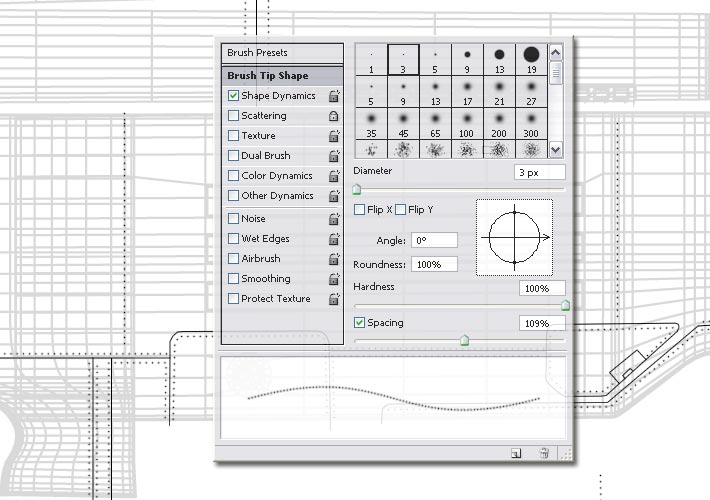This screenshot has height=500, width=710.
Task: Click the Hardness slider handle
Action: (565, 305)
